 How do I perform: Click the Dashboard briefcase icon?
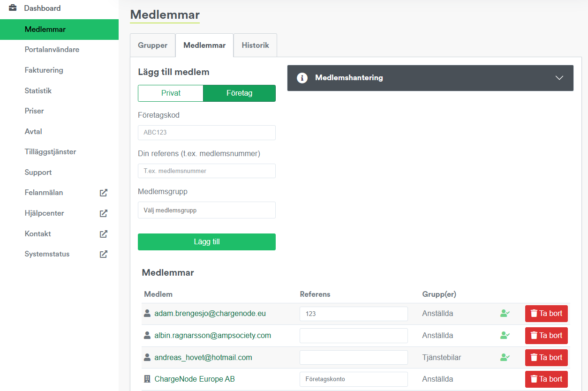tap(13, 8)
